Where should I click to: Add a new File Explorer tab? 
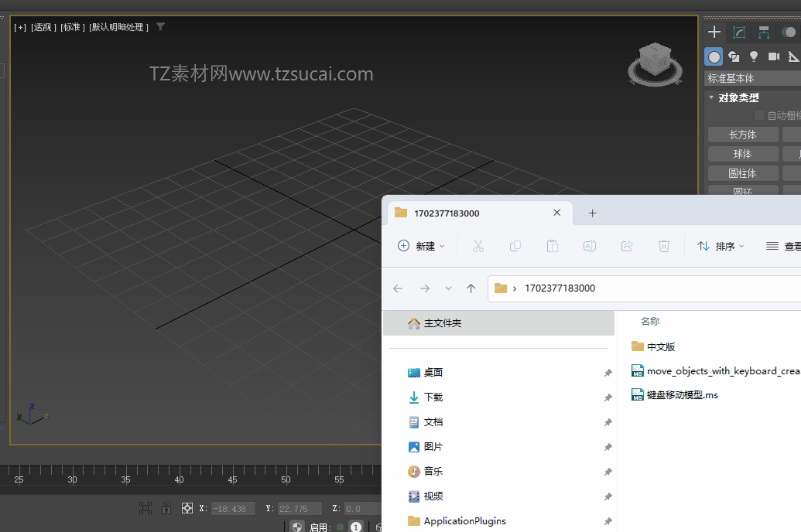tap(592, 213)
